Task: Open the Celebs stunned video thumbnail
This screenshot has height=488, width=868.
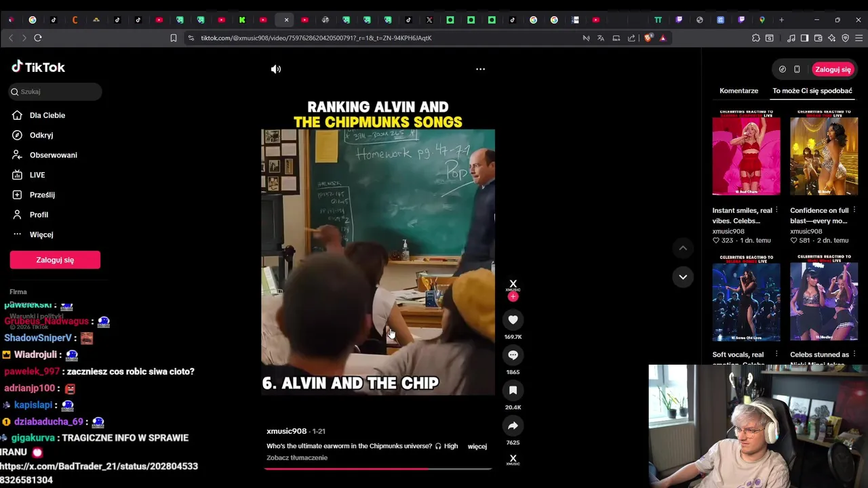Action: pos(824,298)
